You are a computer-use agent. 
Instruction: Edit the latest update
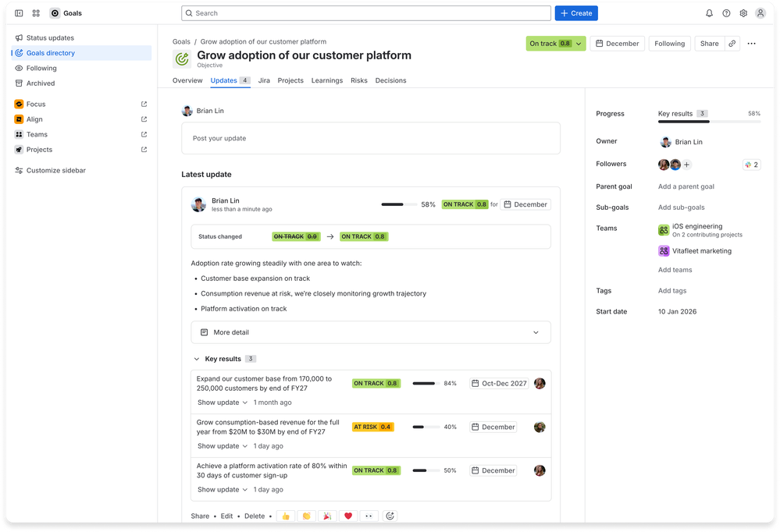pyautogui.click(x=227, y=516)
